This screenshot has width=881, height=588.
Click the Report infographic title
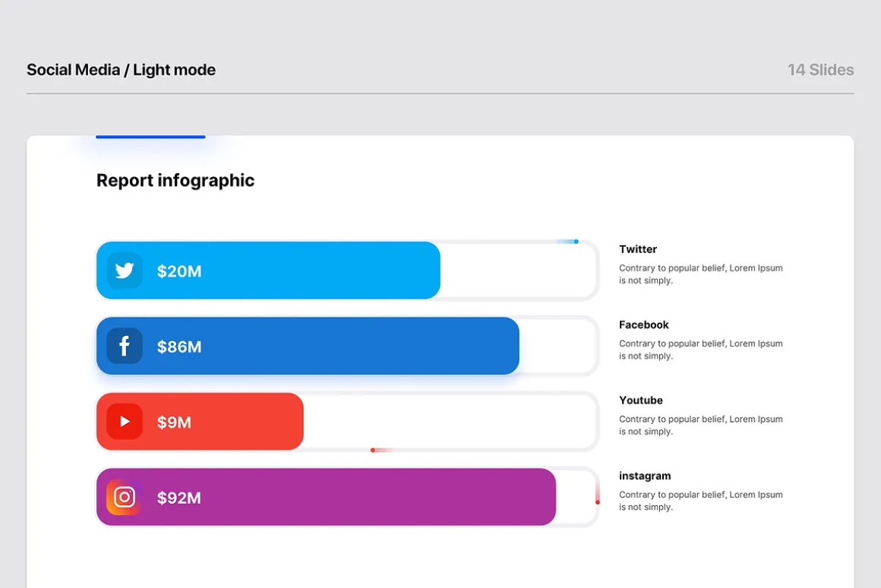click(x=175, y=181)
